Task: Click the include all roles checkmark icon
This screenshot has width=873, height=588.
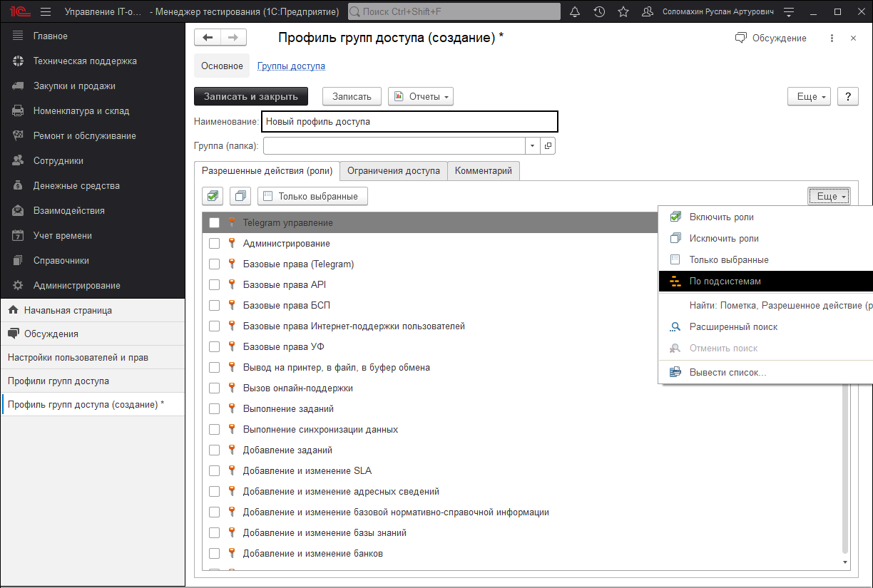Action: coord(213,196)
